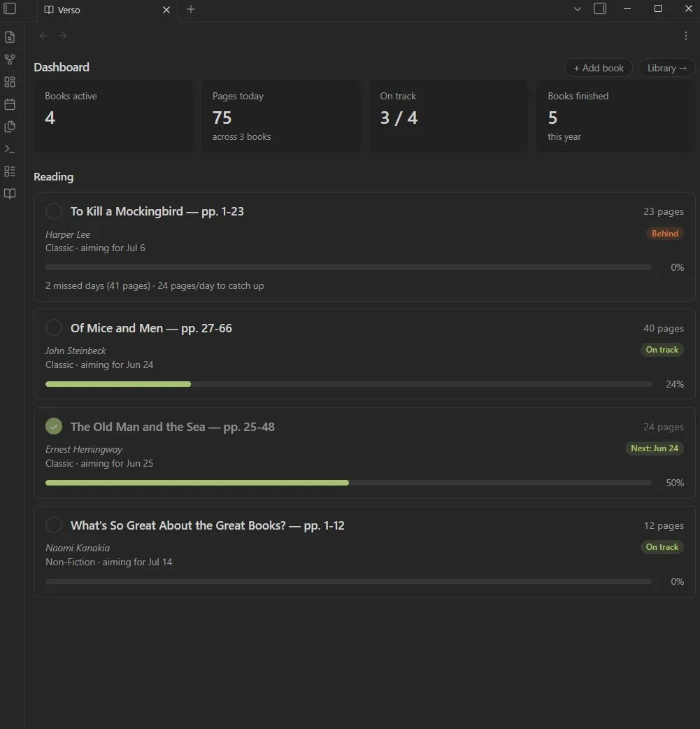The image size is (700, 729).
Task: Check What's So Great About Great Books
Action: [54, 525]
